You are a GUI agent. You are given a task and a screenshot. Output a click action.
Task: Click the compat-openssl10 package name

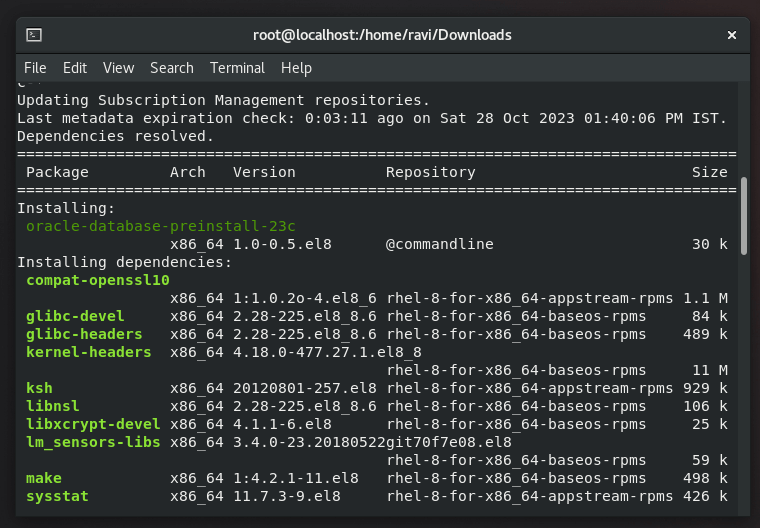pos(98,280)
